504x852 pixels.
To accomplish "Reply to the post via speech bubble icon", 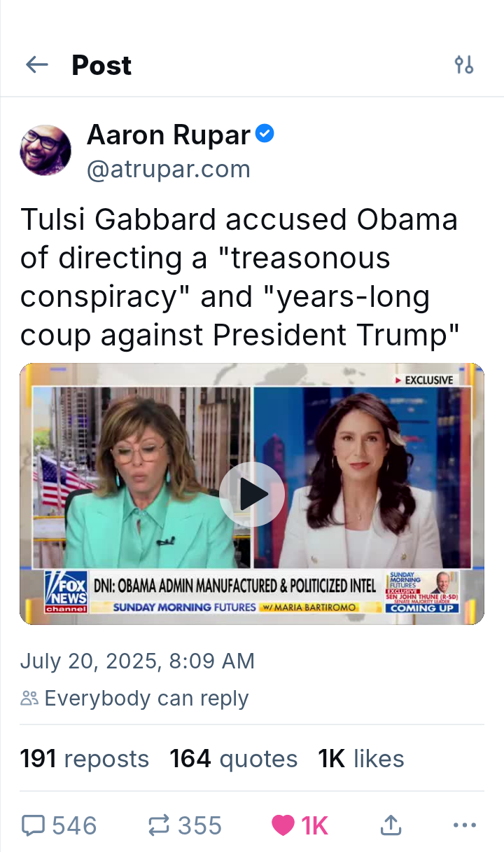I will (33, 825).
